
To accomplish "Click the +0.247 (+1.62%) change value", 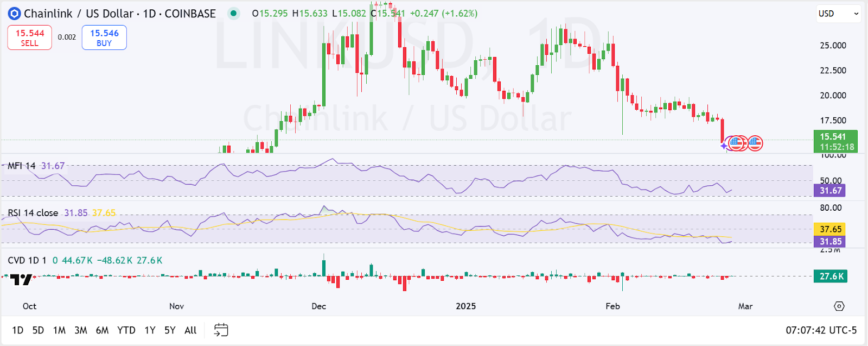I will 444,14.
